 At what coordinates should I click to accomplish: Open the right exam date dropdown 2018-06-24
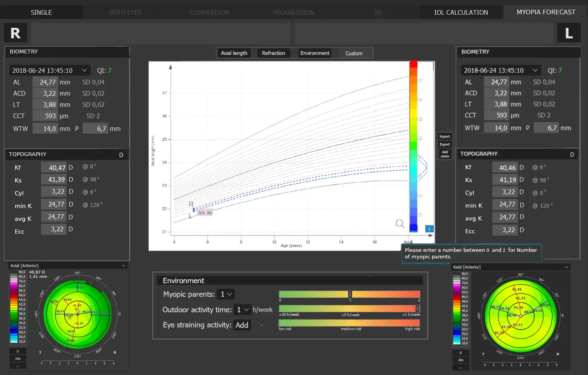click(x=501, y=70)
